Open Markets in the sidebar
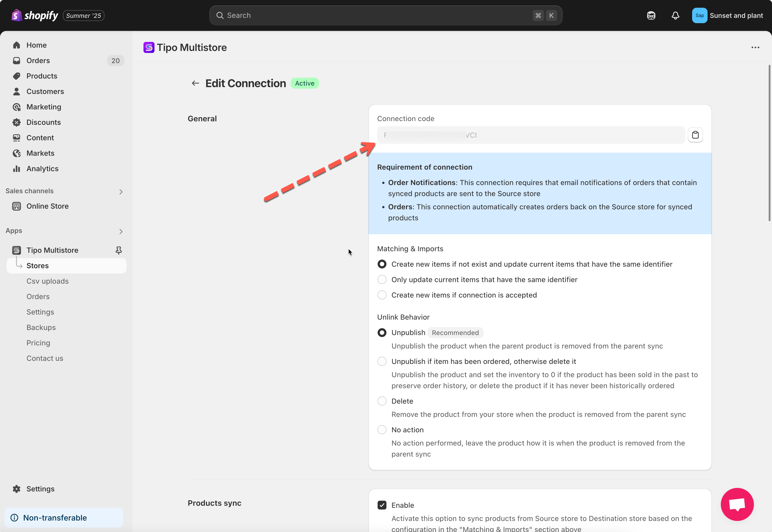Image resolution: width=772 pixels, height=532 pixels. pos(66,153)
